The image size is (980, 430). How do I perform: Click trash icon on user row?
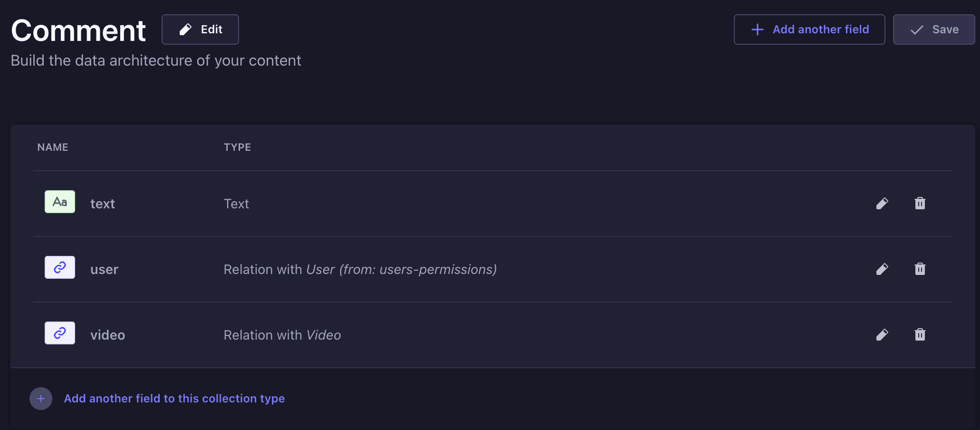pos(920,269)
